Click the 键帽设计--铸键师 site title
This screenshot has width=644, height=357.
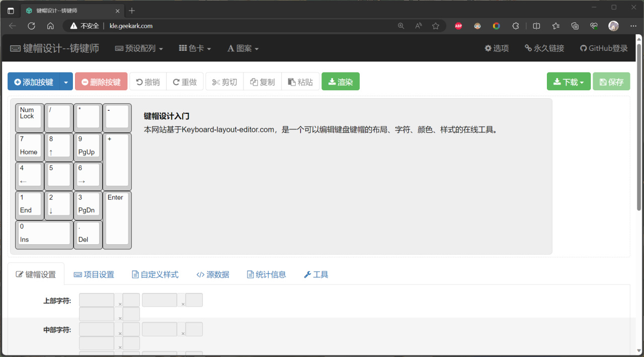[54, 48]
